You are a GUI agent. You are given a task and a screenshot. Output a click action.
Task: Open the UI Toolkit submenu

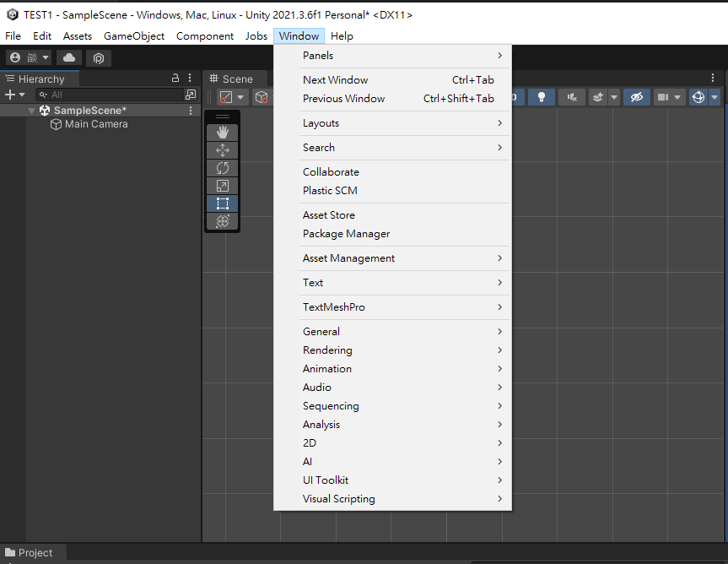393,480
